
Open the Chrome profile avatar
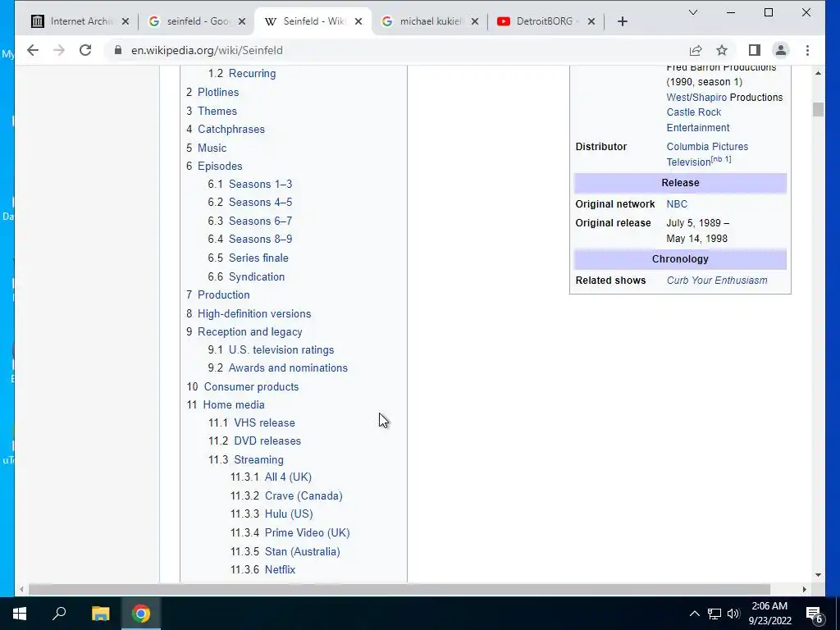(781, 50)
